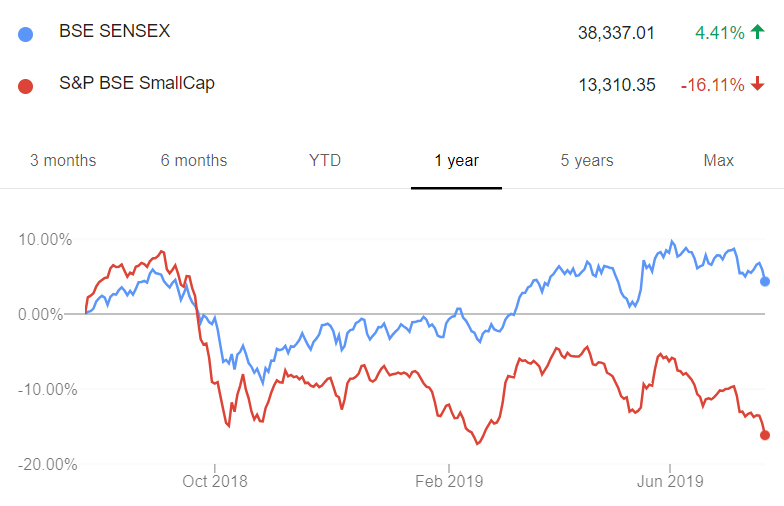The image size is (784, 506).
Task: Click the Feb 2019 axis label
Action: coord(449,481)
